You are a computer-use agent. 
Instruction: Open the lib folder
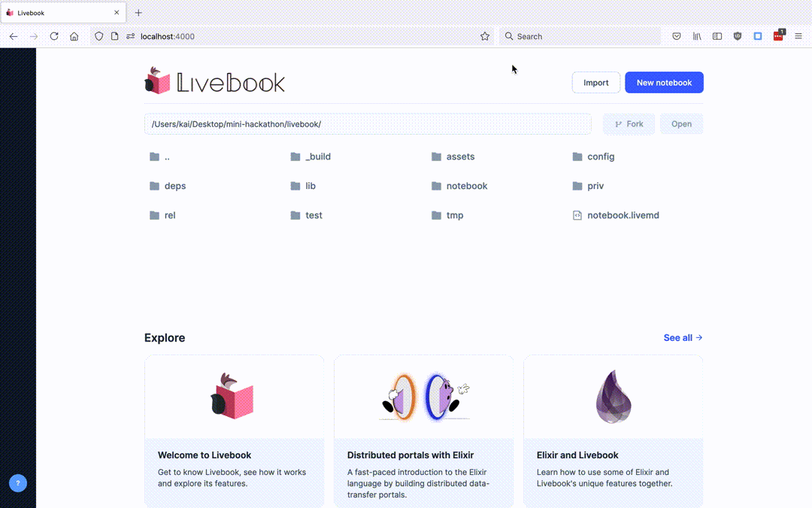[x=303, y=186]
